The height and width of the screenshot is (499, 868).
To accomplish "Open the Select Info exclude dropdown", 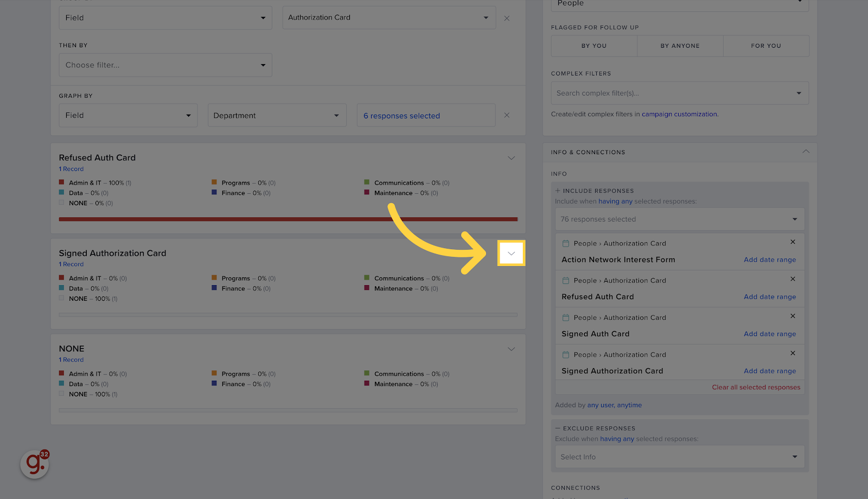I will point(680,457).
